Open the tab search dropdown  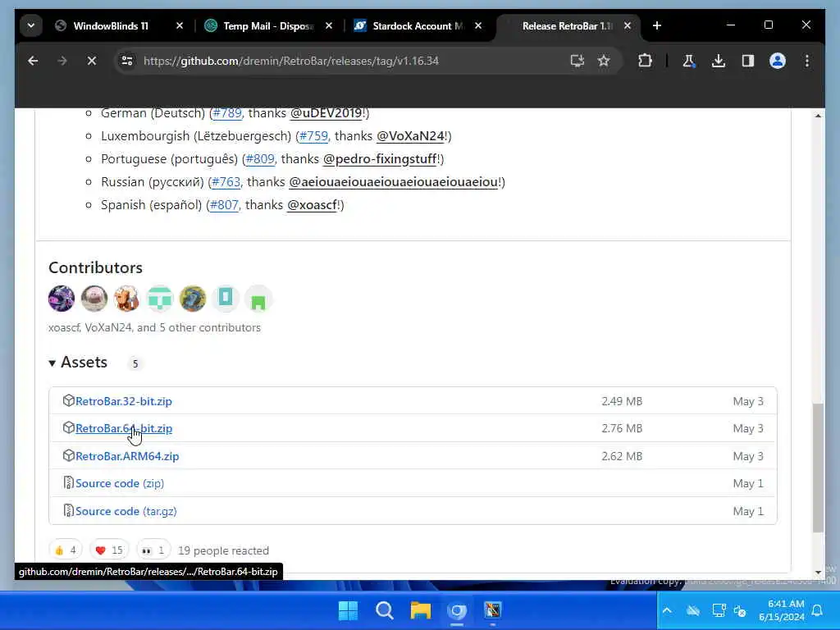click(x=31, y=25)
